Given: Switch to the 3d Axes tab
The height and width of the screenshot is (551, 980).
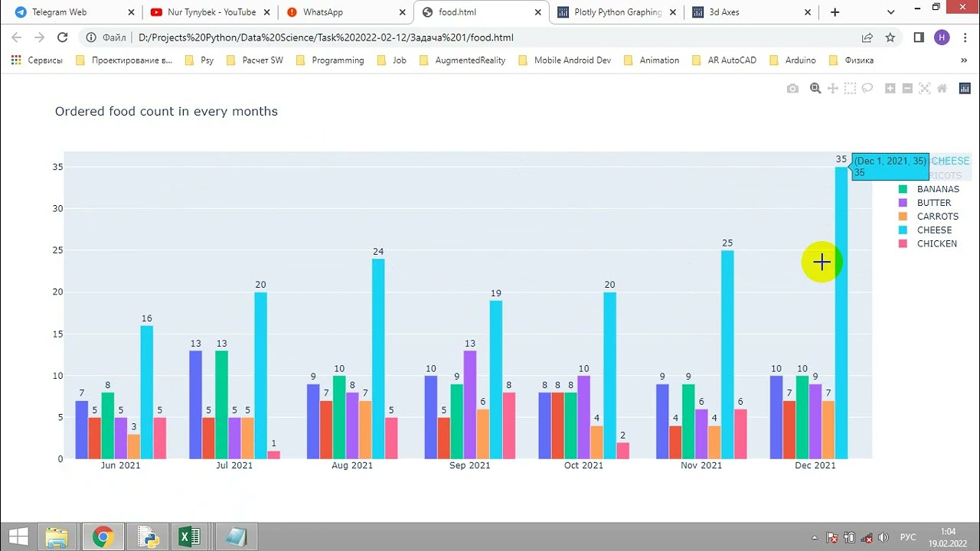Looking at the screenshot, I should (x=751, y=12).
